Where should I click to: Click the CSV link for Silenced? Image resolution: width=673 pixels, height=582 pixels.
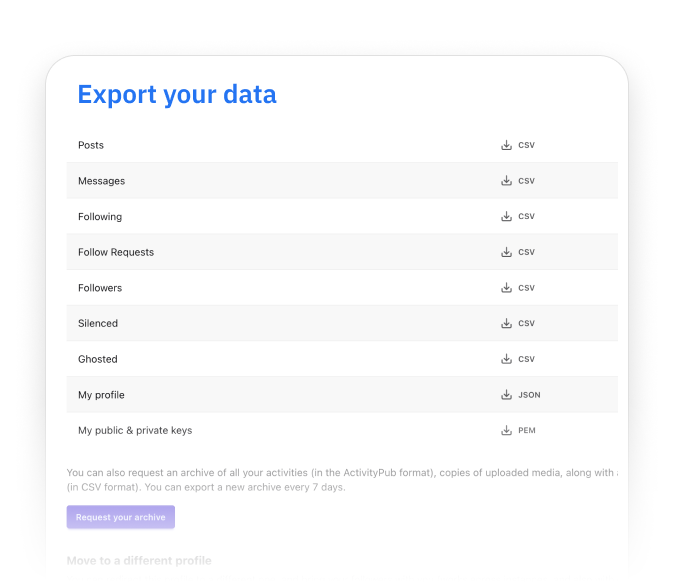[x=526, y=324]
